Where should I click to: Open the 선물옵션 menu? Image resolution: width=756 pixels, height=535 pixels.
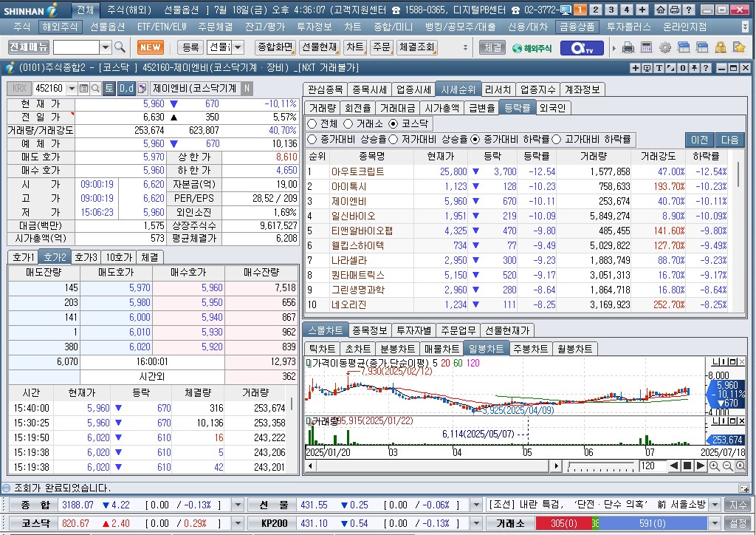tap(108, 27)
